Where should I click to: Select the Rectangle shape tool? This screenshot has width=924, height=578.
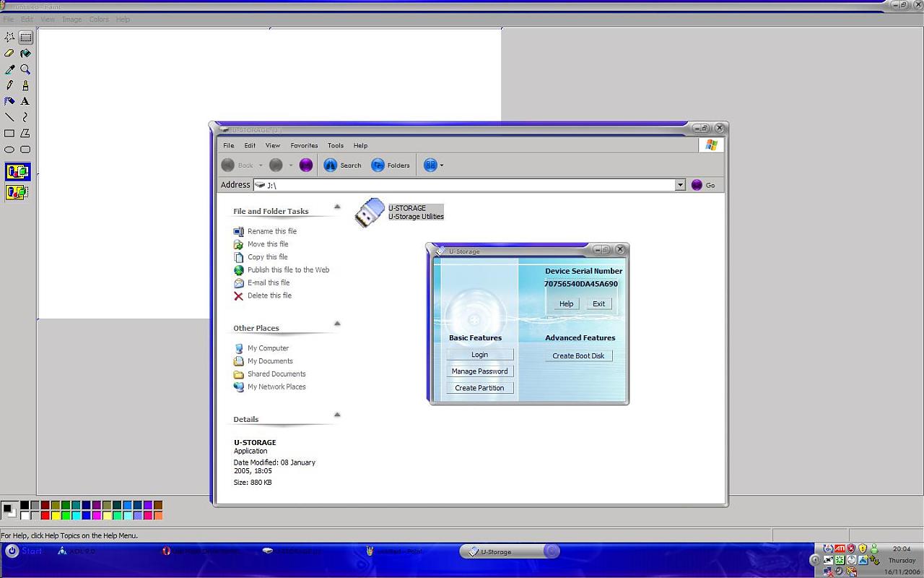[x=9, y=133]
